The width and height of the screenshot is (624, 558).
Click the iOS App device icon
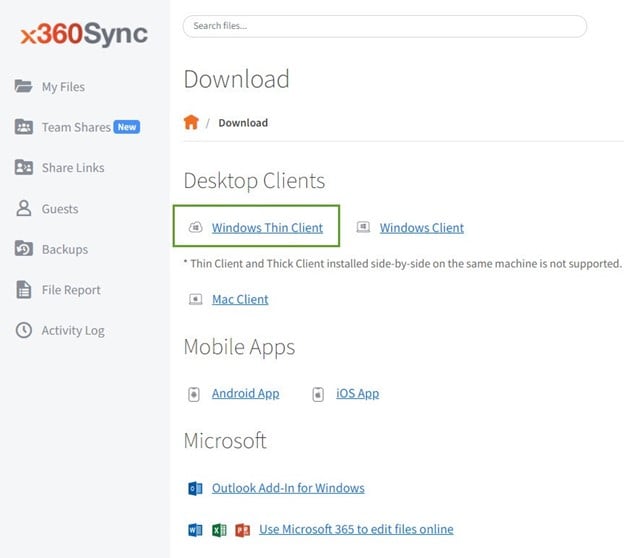tap(318, 394)
